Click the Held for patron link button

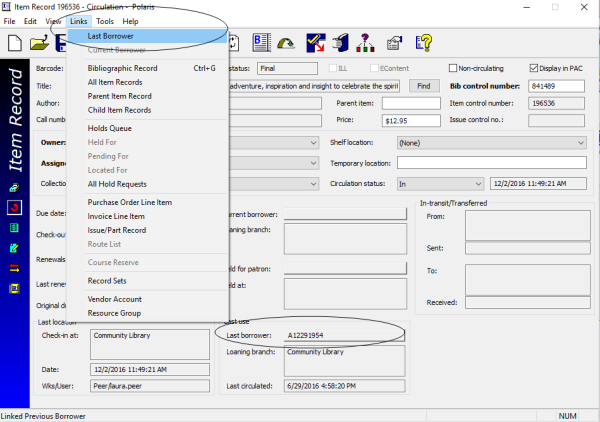tap(345, 268)
